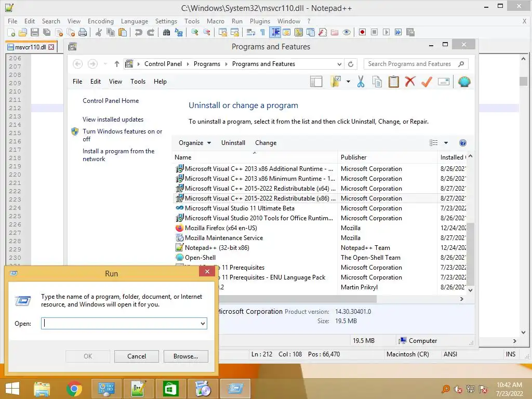Open the Encoding menu in Notepad++
The image size is (532, 399).
[x=100, y=21]
